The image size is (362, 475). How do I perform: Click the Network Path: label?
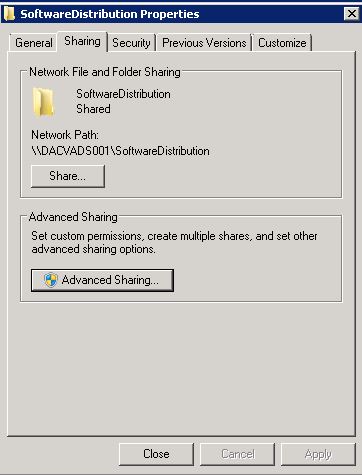[65, 135]
